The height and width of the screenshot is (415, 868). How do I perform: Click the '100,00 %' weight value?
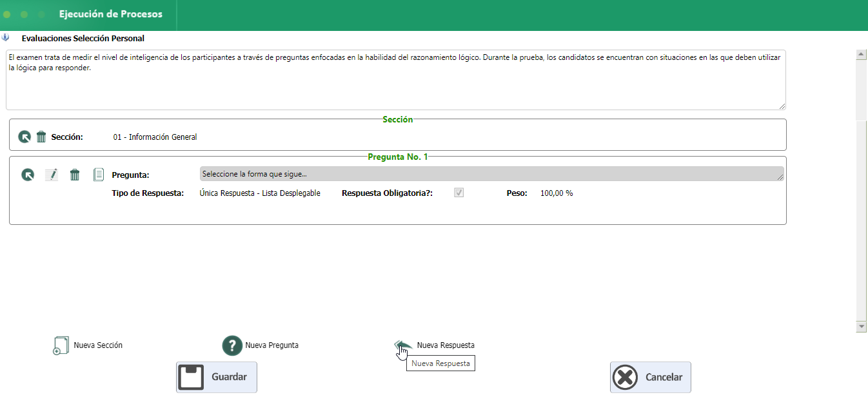[x=557, y=193]
